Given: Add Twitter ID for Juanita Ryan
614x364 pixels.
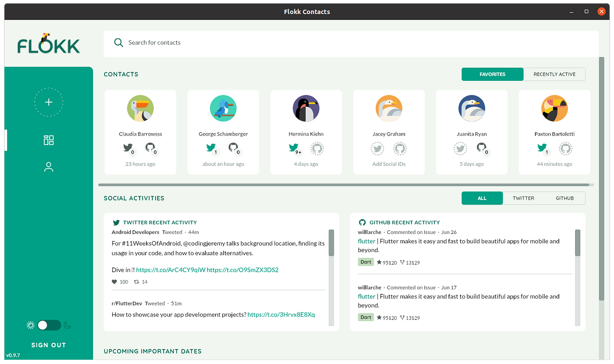Looking at the screenshot, I should (460, 148).
